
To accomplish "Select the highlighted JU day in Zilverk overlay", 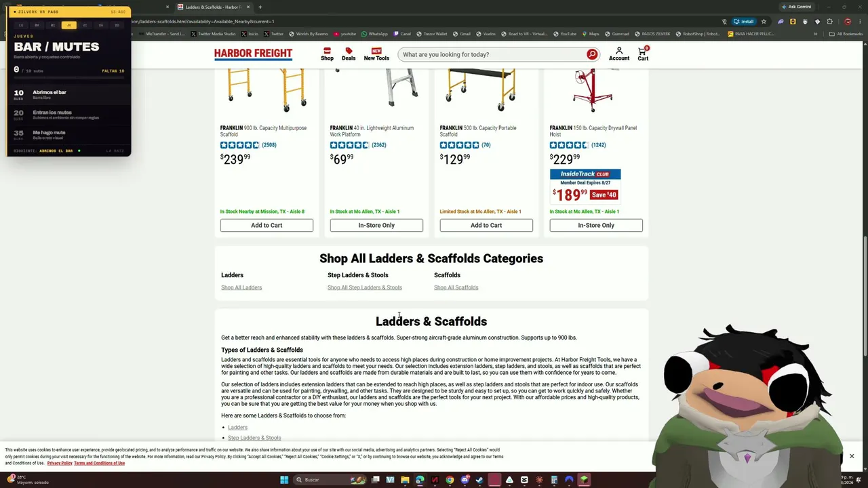I will point(68,25).
